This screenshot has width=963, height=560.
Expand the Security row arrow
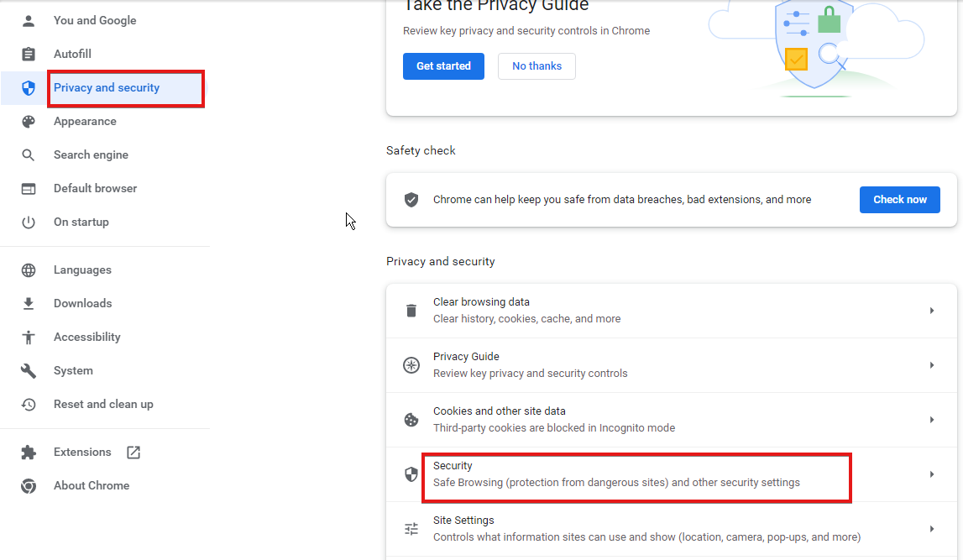coord(932,474)
